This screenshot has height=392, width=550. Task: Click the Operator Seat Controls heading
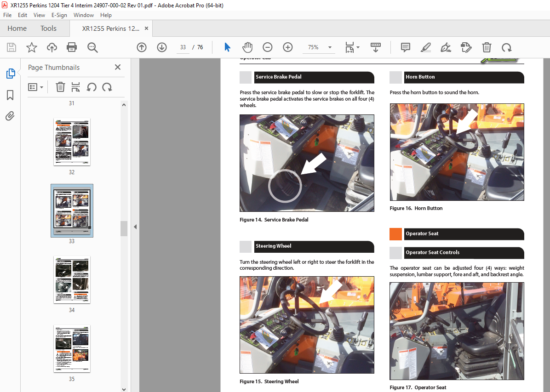coord(432,252)
